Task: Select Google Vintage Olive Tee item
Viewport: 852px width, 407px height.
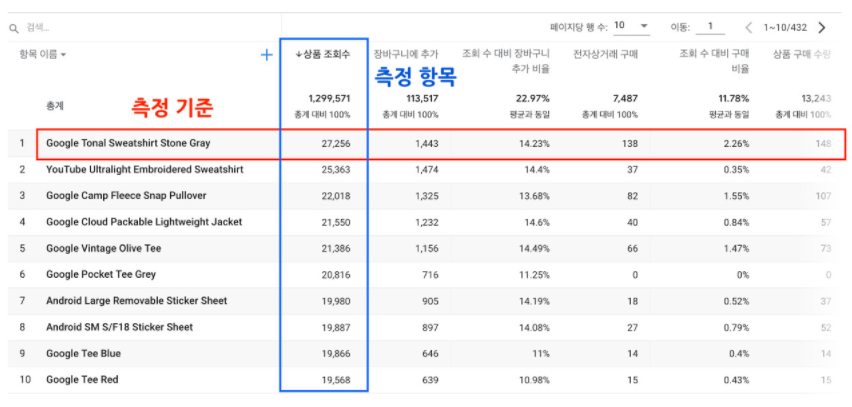Action: [x=103, y=248]
